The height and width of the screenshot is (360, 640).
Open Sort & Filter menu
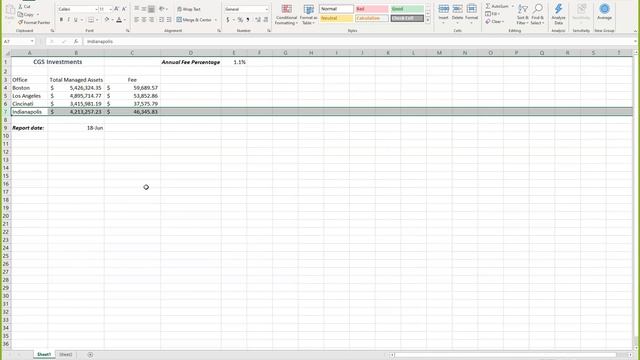(522, 15)
